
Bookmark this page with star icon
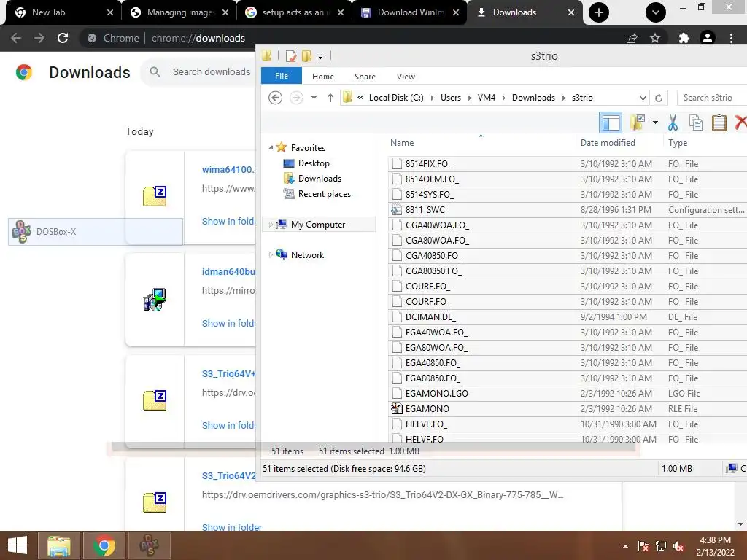655,38
